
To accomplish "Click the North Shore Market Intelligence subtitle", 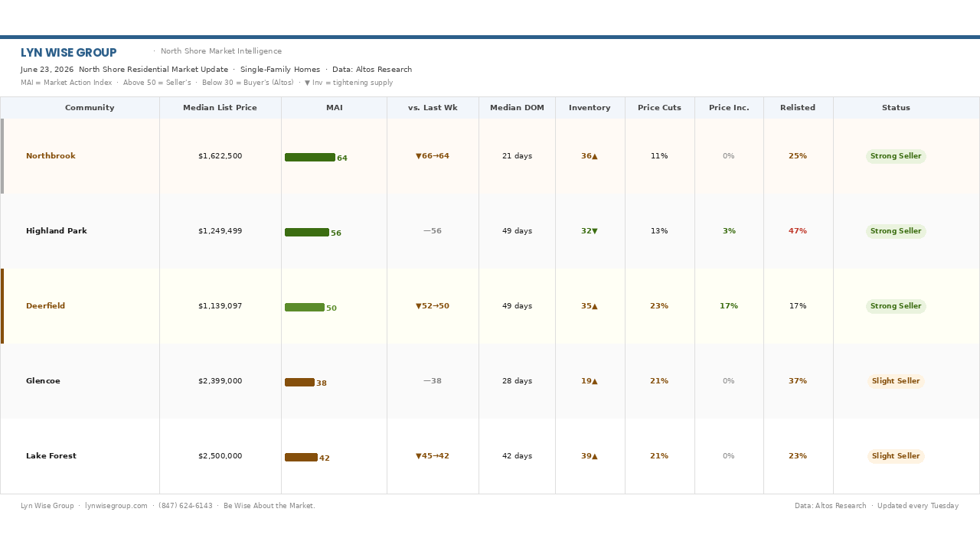I will (221, 51).
